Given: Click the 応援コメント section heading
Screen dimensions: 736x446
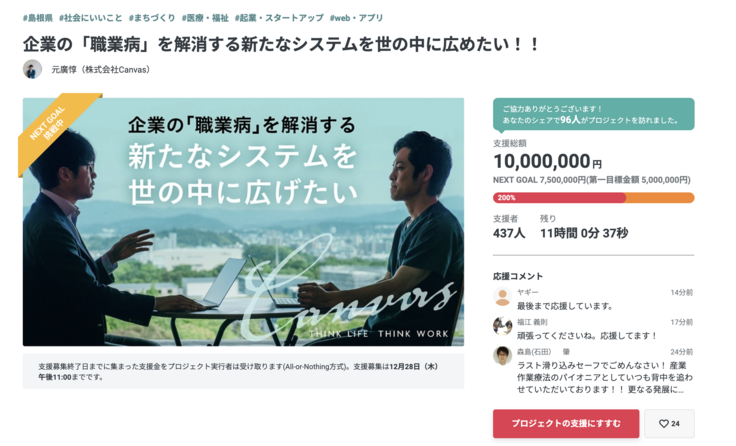Looking at the screenshot, I should click(x=518, y=276).
